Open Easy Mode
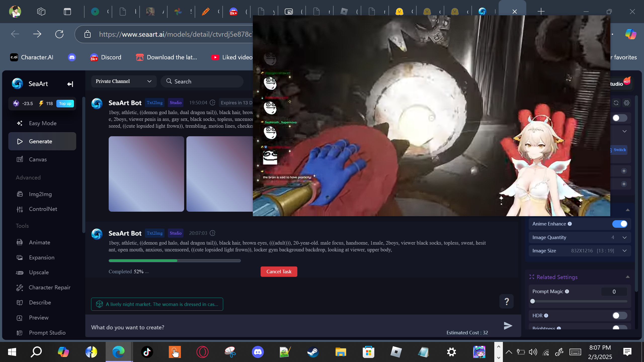Image resolution: width=644 pixels, height=362 pixels. tap(42, 123)
